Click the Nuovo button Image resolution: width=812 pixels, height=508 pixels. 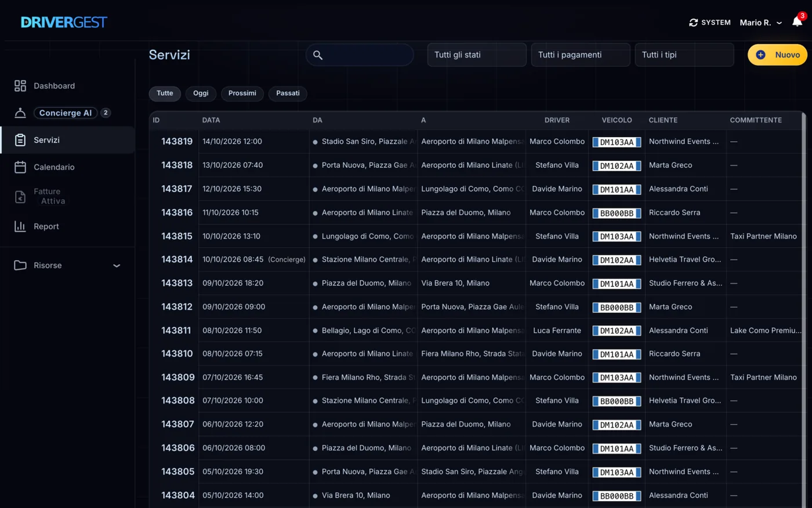tap(777, 55)
